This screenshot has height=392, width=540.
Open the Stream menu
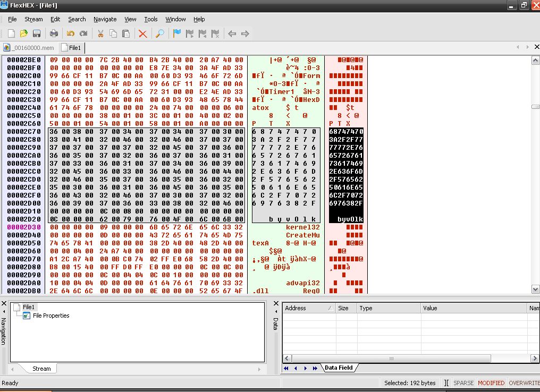(x=33, y=19)
